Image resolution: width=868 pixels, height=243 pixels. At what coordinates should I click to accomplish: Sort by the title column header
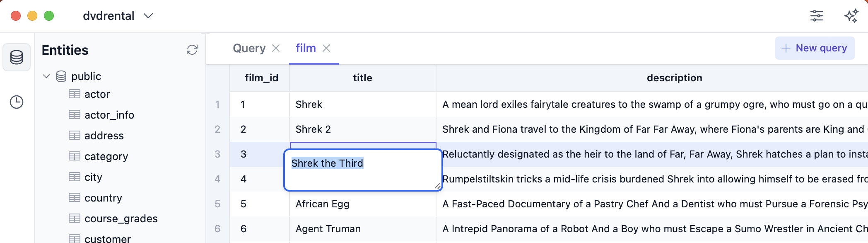click(x=362, y=78)
